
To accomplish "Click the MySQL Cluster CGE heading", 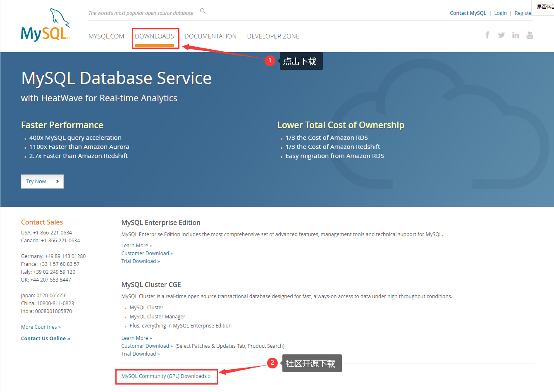I will (x=151, y=284).
